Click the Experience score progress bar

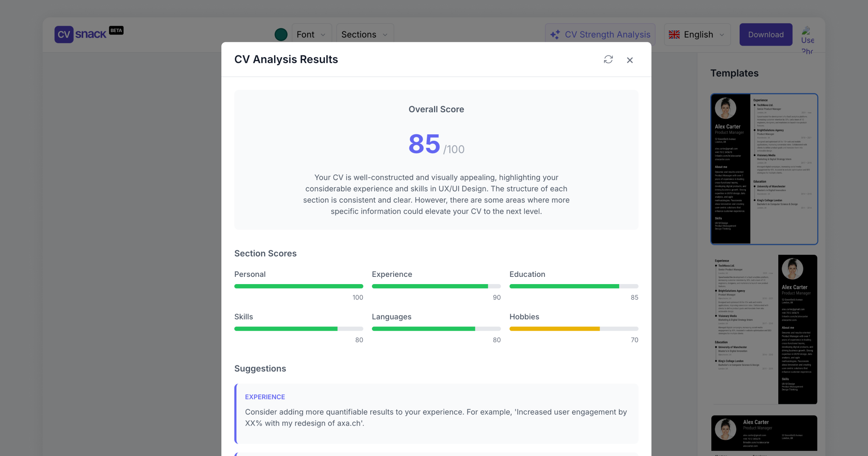436,286
